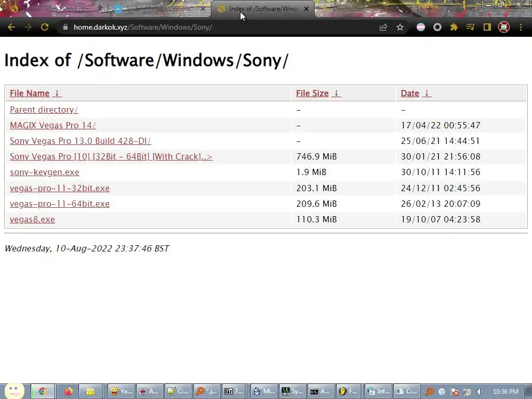Click the date 17/04/22 00:55:47
Image resolution: width=532 pixels, height=399 pixels.
[x=441, y=125]
